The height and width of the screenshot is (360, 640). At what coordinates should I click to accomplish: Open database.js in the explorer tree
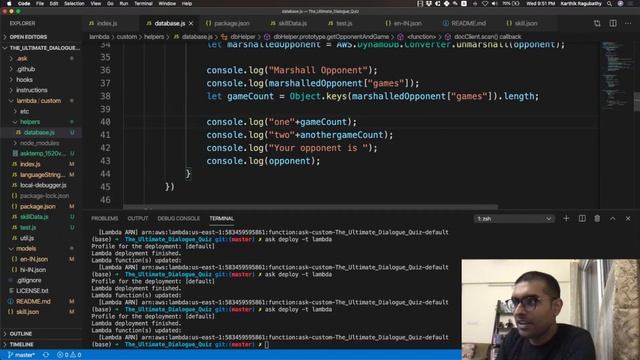click(x=41, y=133)
